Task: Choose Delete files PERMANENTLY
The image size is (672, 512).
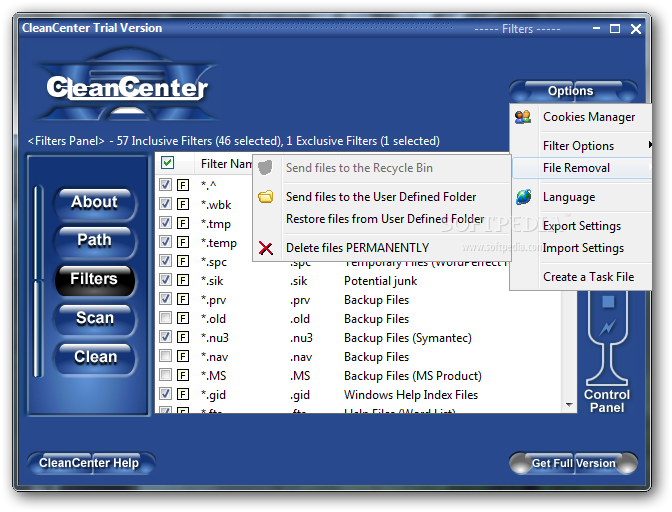Action: [382, 248]
